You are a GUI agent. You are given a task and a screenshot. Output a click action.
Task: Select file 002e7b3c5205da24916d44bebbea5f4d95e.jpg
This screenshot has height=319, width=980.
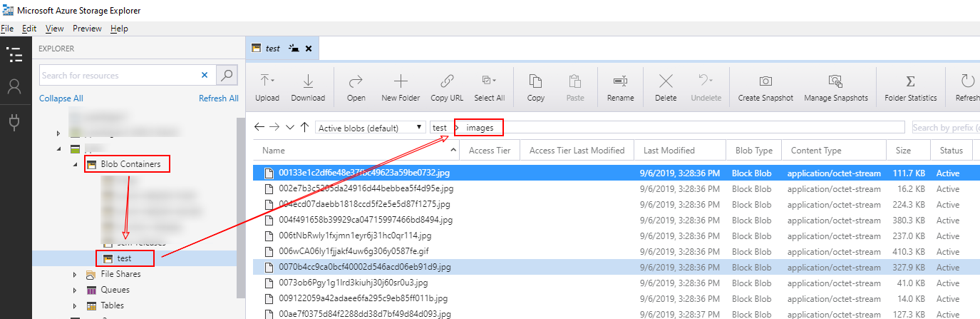coord(366,188)
